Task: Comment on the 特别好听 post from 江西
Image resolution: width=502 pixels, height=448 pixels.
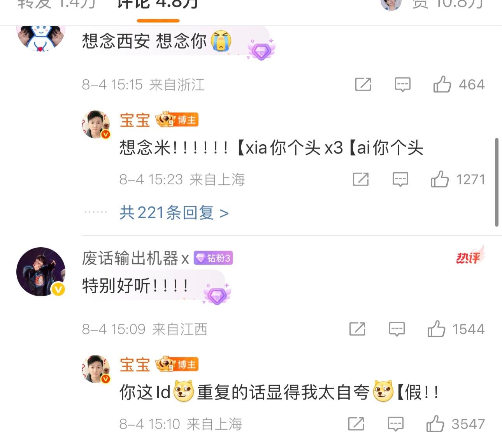Action: click(397, 329)
